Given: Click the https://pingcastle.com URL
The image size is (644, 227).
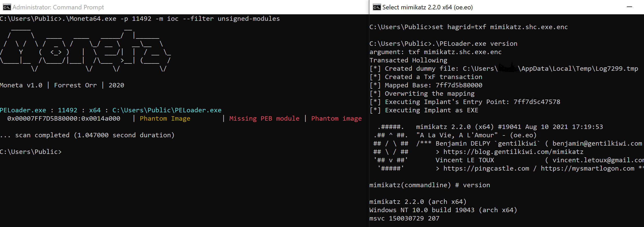Looking at the screenshot, I should click(486, 168).
